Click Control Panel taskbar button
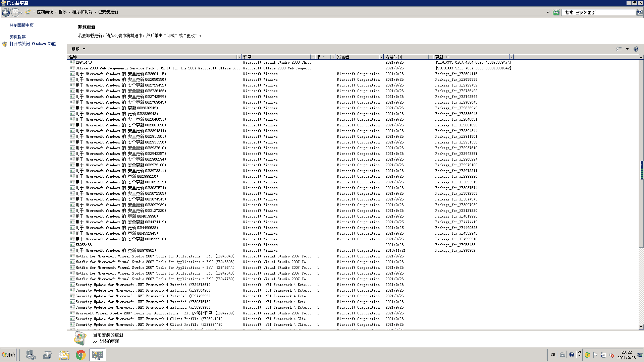 tap(98, 355)
